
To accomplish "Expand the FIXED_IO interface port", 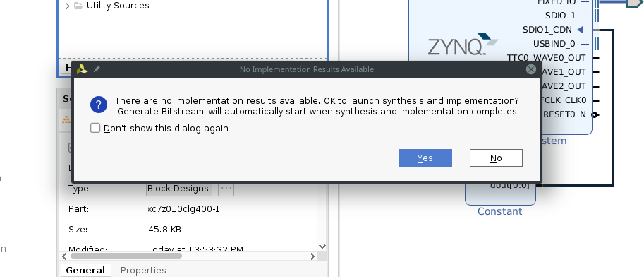I will pos(585,2).
